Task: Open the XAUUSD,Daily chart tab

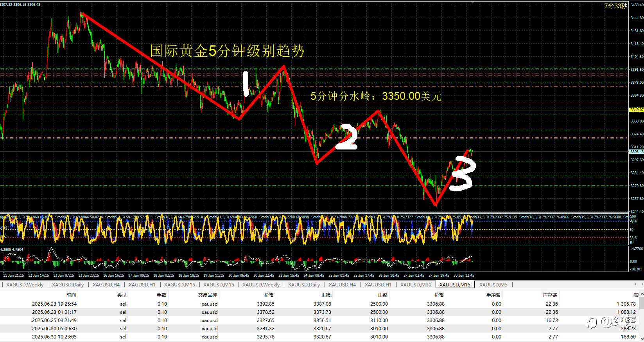Action: [304, 284]
